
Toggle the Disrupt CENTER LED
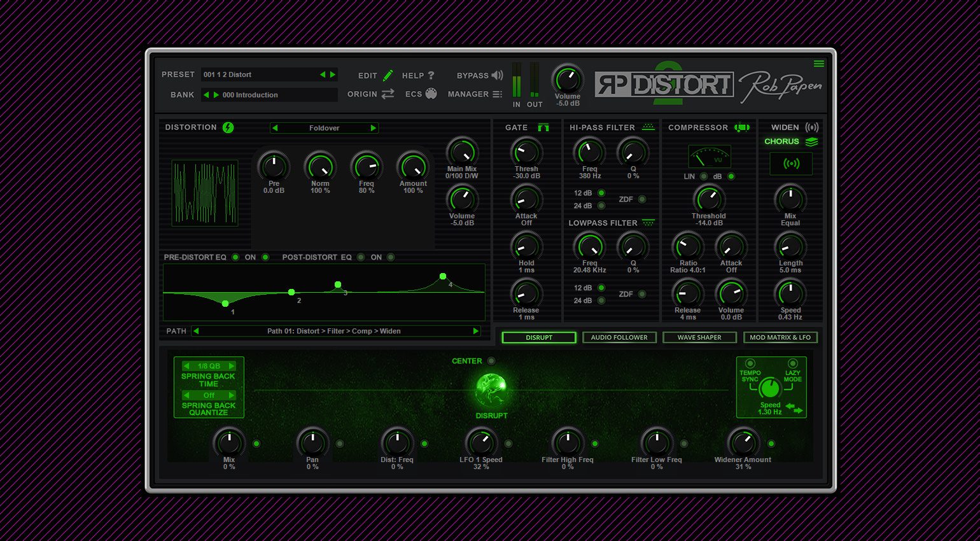click(x=491, y=361)
